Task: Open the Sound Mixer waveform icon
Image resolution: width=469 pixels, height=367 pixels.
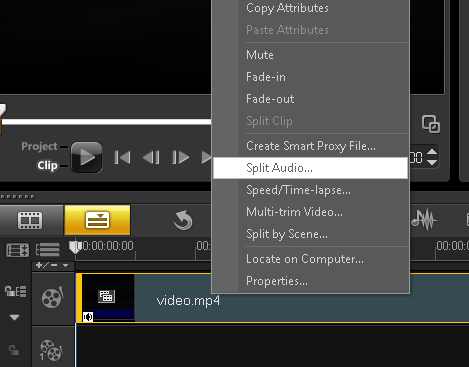Action: click(x=424, y=220)
